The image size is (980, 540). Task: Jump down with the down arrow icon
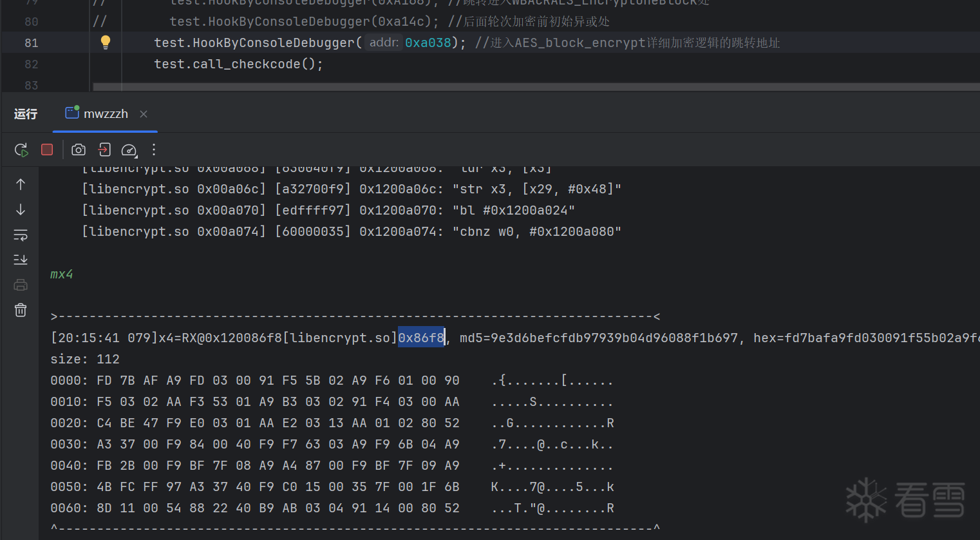pos(21,209)
